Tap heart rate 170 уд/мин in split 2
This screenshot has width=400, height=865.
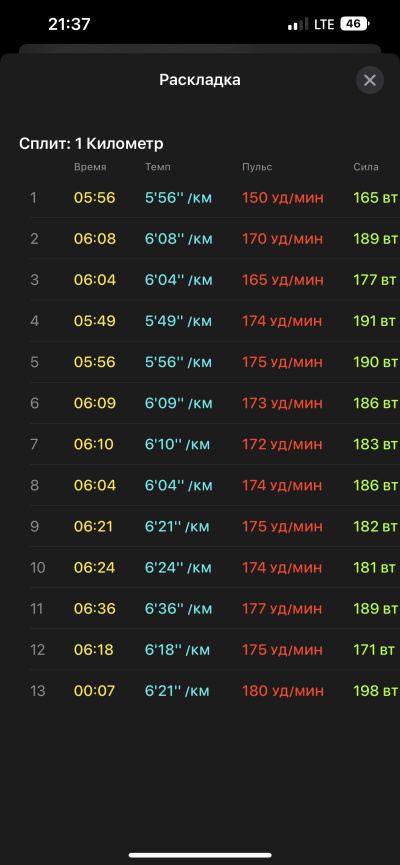click(283, 239)
